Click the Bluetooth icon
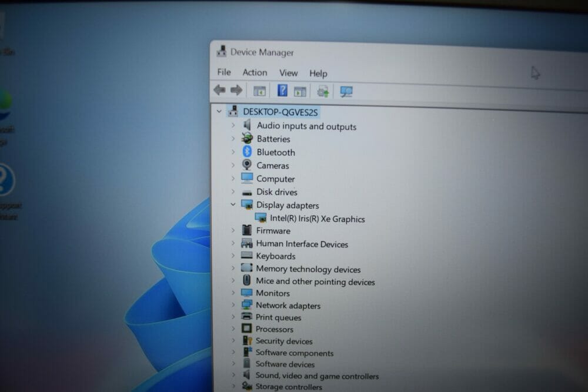 [x=247, y=152]
